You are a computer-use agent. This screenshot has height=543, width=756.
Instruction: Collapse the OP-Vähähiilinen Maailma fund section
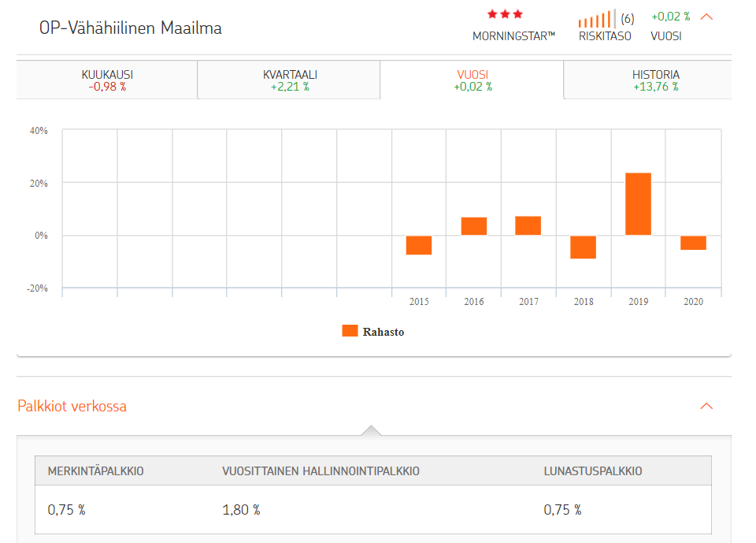tap(706, 17)
